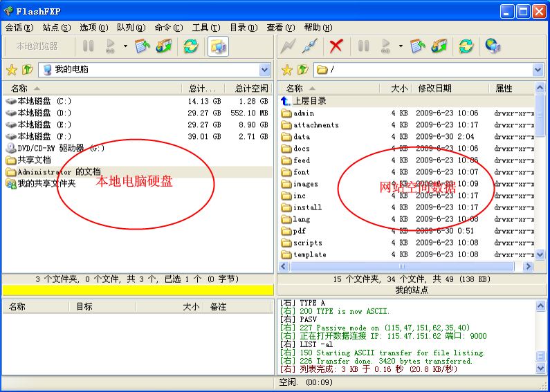Go up one folder in remote pane
The image size is (550, 392).
(x=303, y=70)
